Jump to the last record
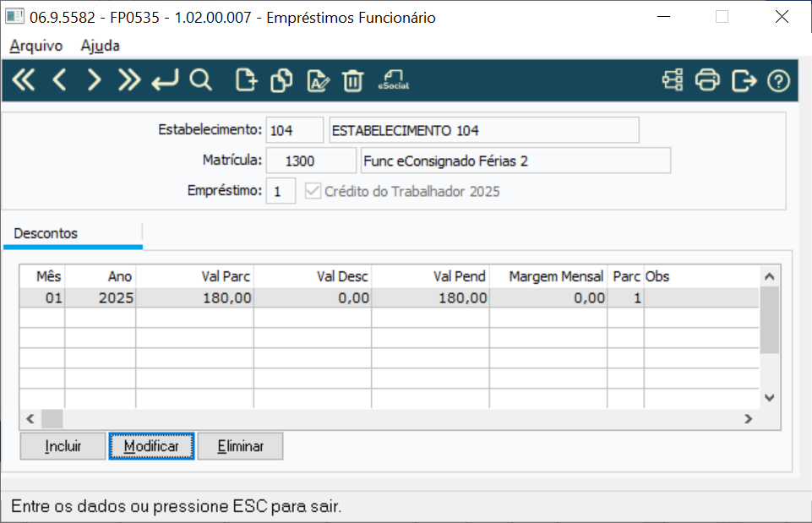Image resolution: width=812 pixels, height=523 pixels. coord(129,80)
